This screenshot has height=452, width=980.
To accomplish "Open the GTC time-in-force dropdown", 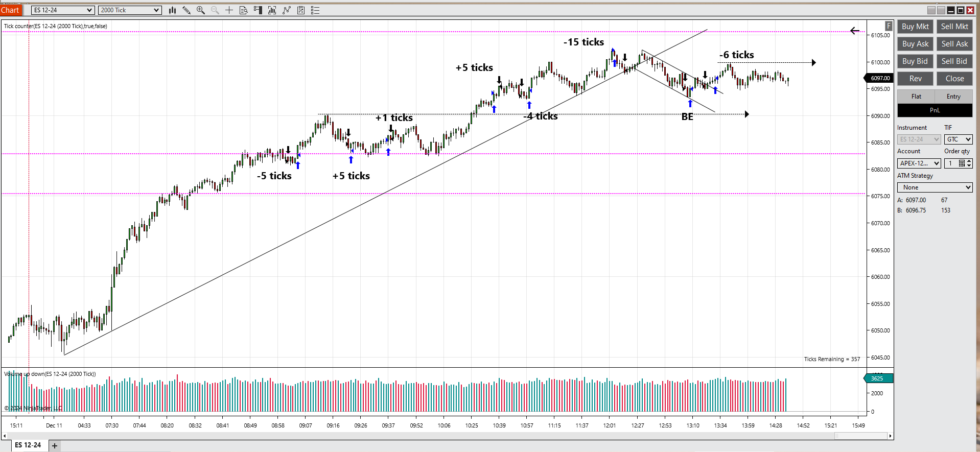I will tap(958, 139).
